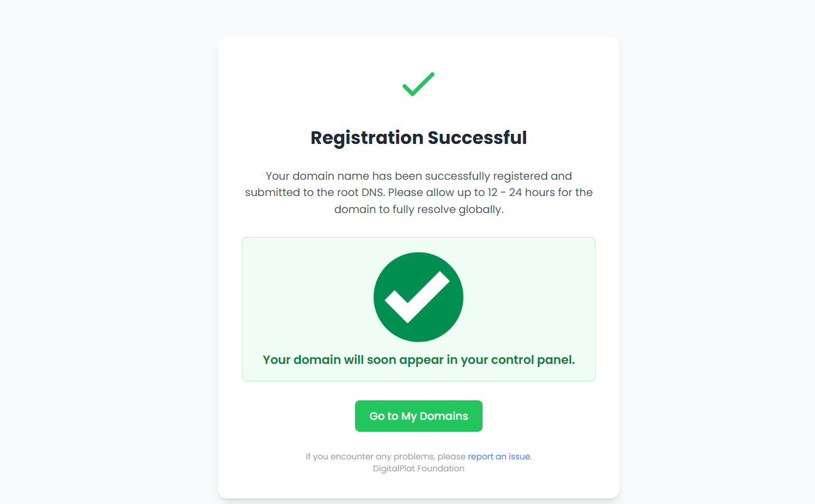Screen dimensions: 815x504
Task: Click the word "Domains" on the green button
Action: point(444,416)
